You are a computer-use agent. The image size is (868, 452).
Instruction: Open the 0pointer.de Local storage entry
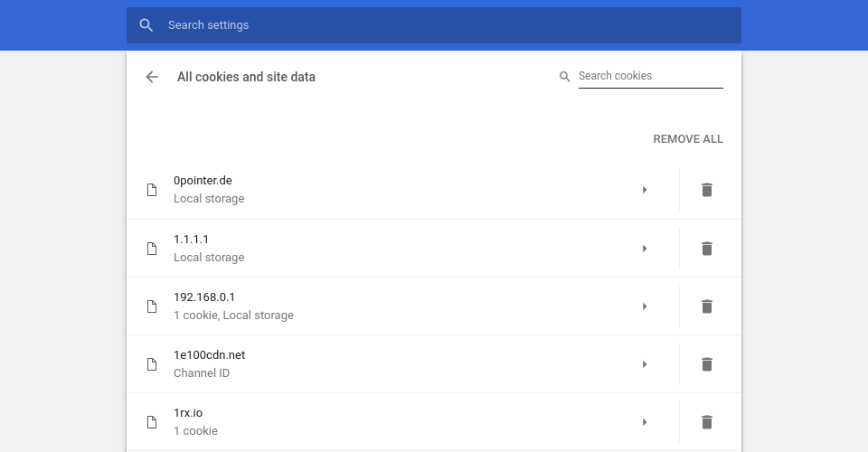point(403,190)
